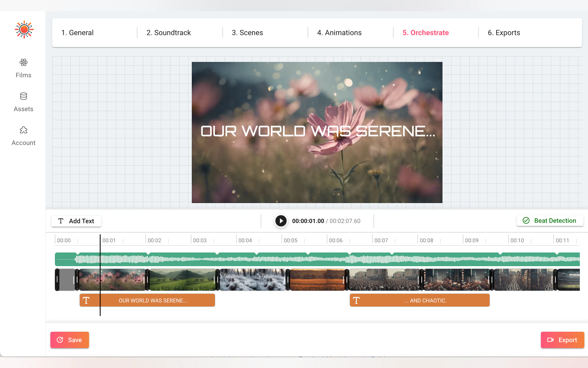Click the Add Text button
This screenshot has width=588, height=368.
[76, 221]
